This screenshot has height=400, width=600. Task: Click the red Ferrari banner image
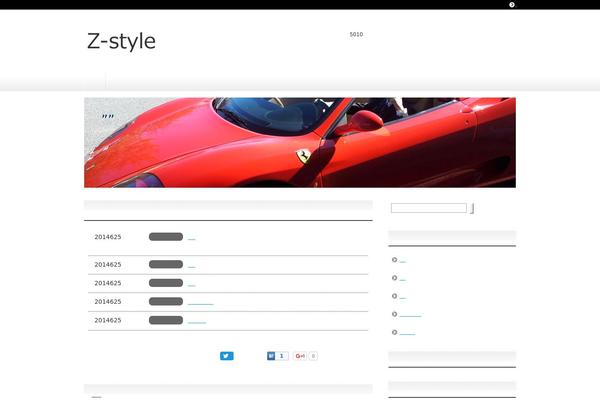tap(300, 142)
